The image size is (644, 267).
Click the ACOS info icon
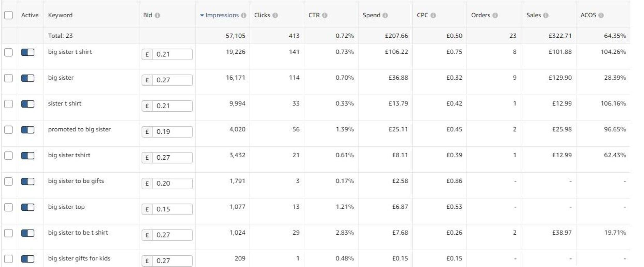[601, 15]
